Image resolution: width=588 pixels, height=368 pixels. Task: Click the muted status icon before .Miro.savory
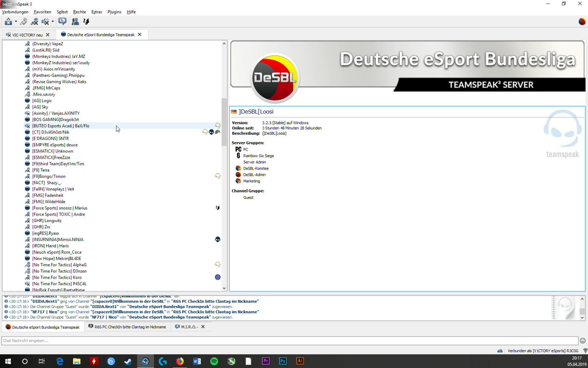27,94
